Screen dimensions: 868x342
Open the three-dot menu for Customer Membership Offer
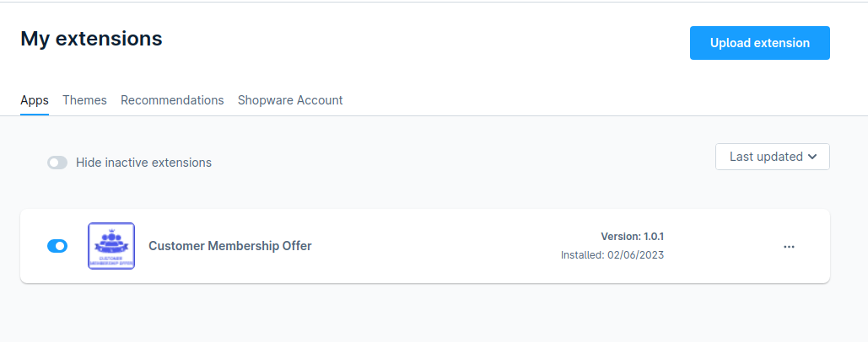pyautogui.click(x=789, y=247)
